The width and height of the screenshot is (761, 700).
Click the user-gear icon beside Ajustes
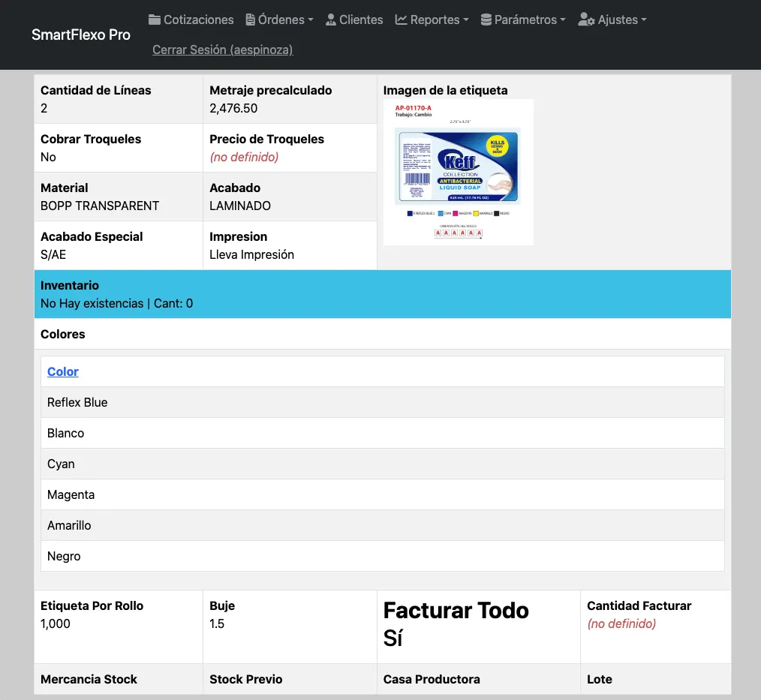coord(586,20)
